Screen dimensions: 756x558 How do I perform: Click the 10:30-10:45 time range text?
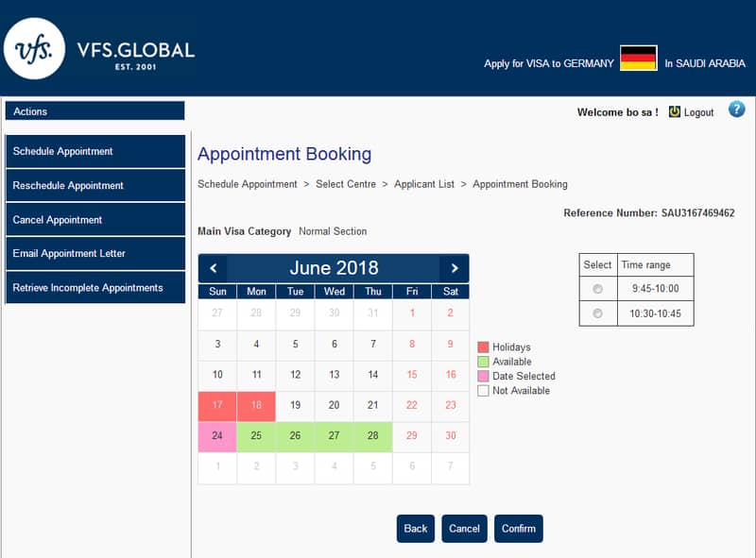[655, 313]
